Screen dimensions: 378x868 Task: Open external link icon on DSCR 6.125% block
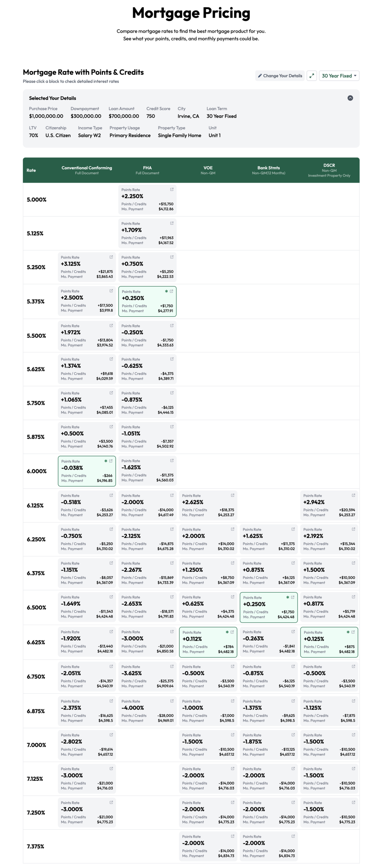pyautogui.click(x=353, y=495)
